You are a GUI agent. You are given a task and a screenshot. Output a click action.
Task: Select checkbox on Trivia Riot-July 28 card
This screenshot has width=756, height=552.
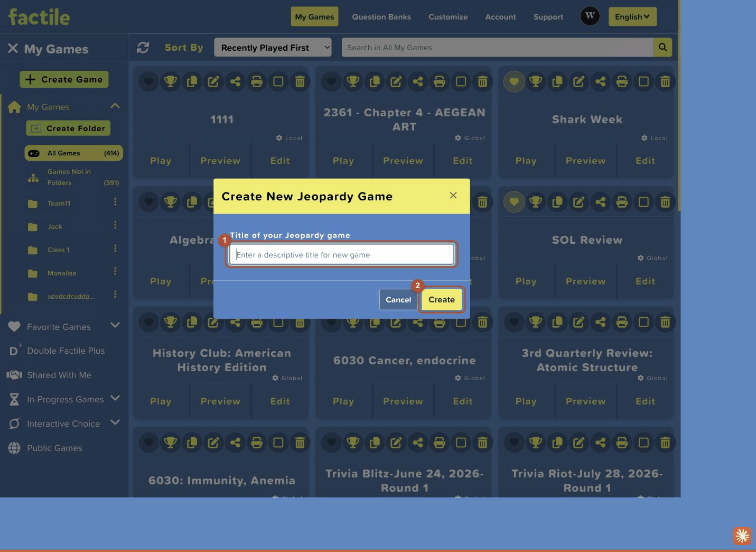click(x=643, y=443)
